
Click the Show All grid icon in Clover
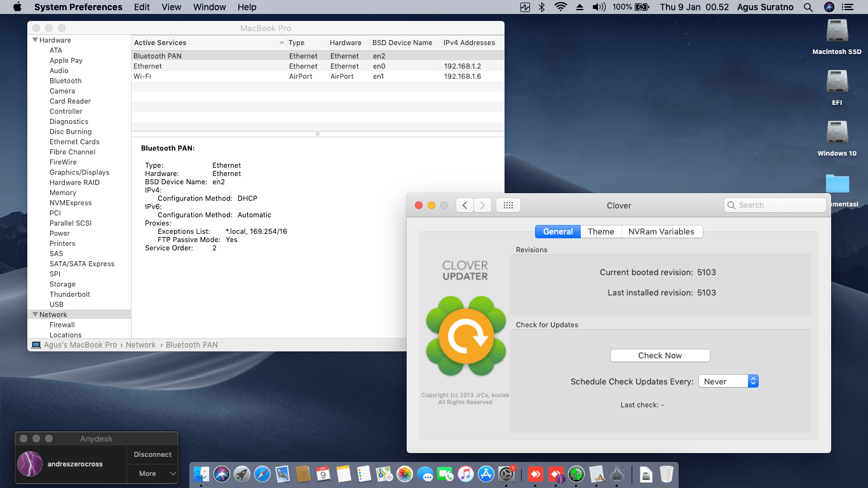508,205
